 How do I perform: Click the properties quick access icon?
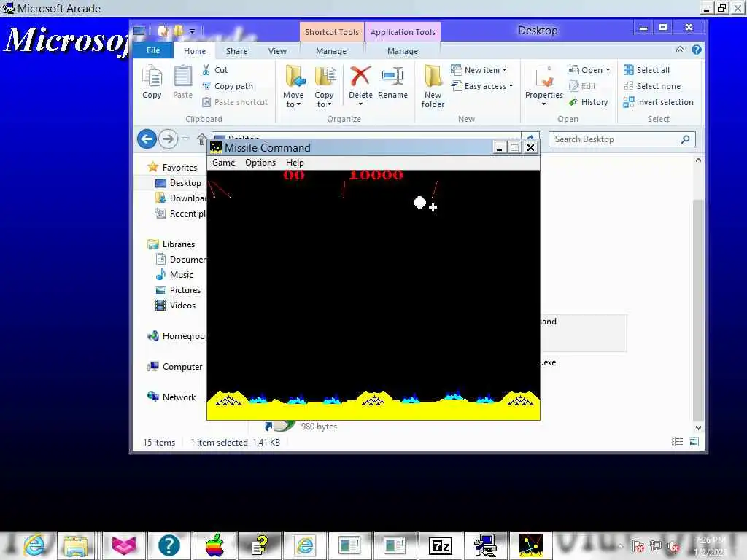pyautogui.click(x=163, y=31)
